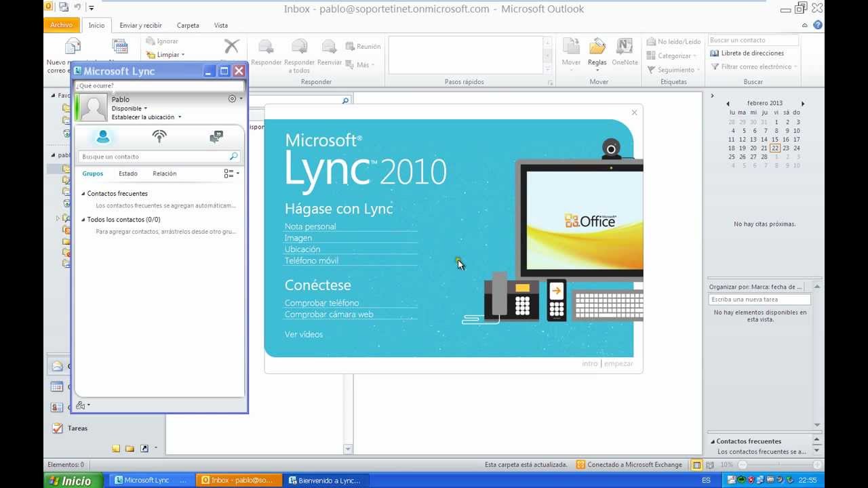Click the Delete X icon in ribbon

pyautogui.click(x=232, y=46)
